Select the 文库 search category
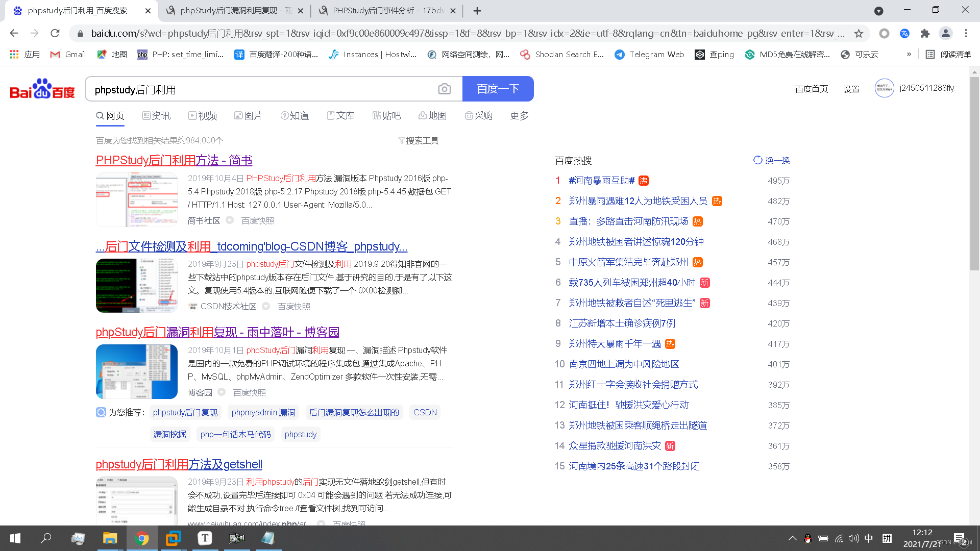The height and width of the screenshot is (551, 980). point(340,116)
